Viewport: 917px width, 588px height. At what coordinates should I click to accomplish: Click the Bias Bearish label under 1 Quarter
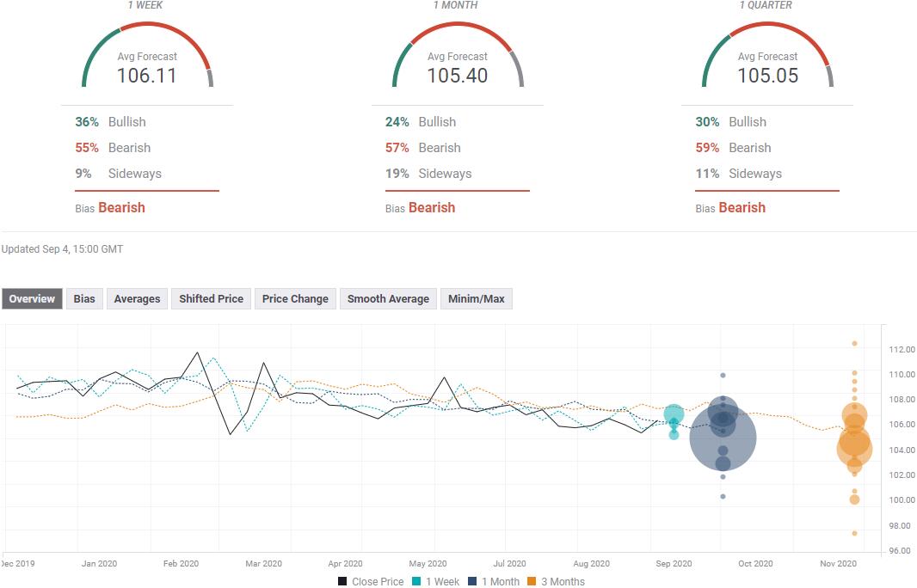(x=730, y=207)
